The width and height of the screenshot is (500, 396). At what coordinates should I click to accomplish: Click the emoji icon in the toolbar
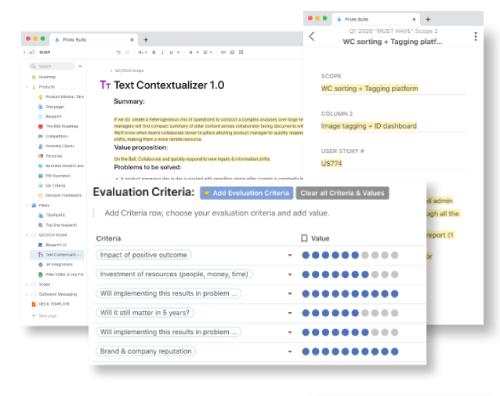tap(232, 52)
